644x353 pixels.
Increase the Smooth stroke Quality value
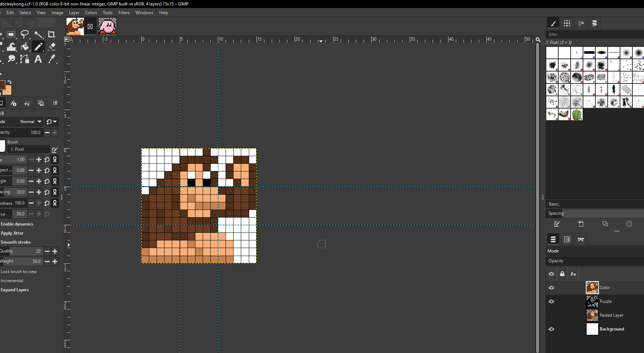(x=55, y=251)
